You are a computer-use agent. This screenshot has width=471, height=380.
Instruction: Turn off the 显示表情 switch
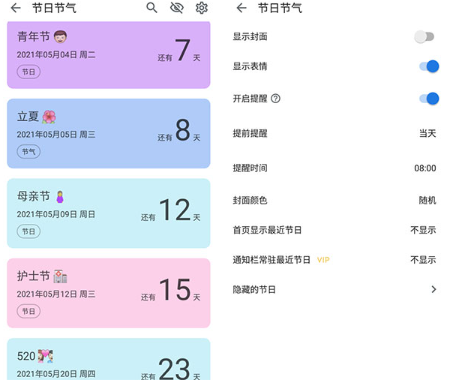pos(429,66)
